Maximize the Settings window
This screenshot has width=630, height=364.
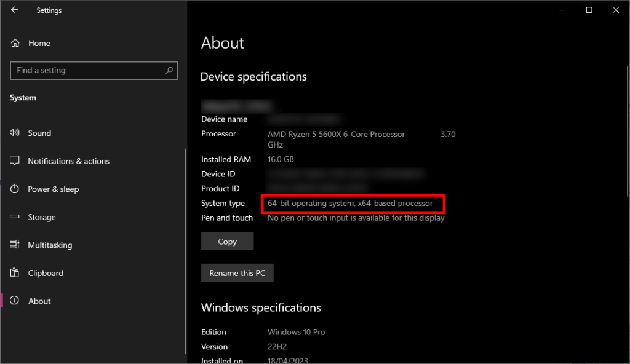click(589, 10)
